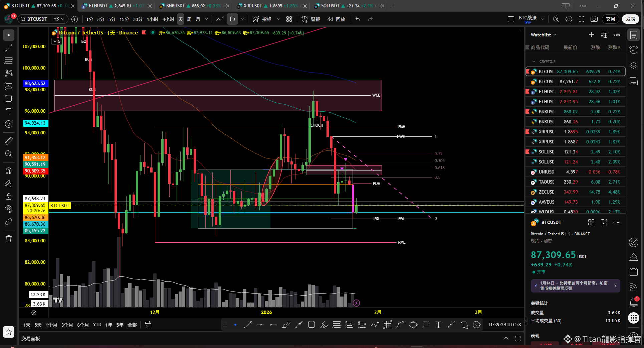Toggle the flag on BTCUSDT 87,309.65 row
The height and width of the screenshot is (348, 644).
pos(527,71)
